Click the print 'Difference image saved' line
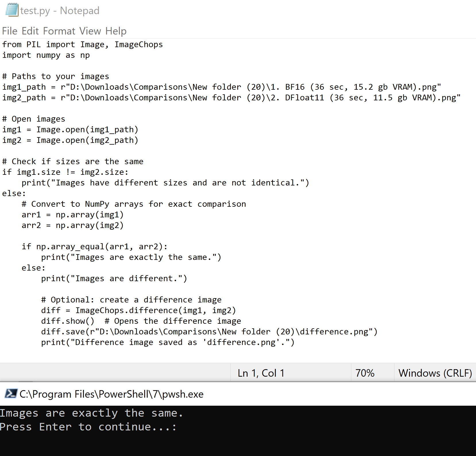Screen dimensions: 476x456 [168, 342]
